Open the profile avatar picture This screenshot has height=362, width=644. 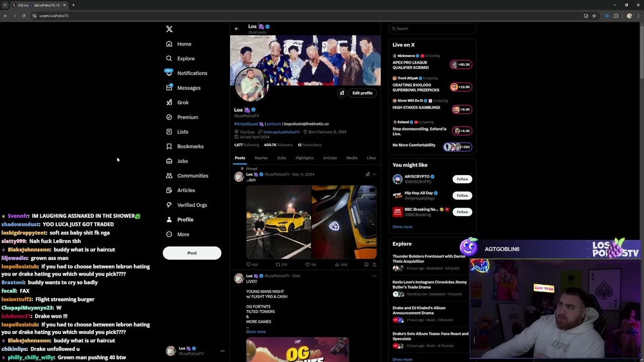click(251, 84)
